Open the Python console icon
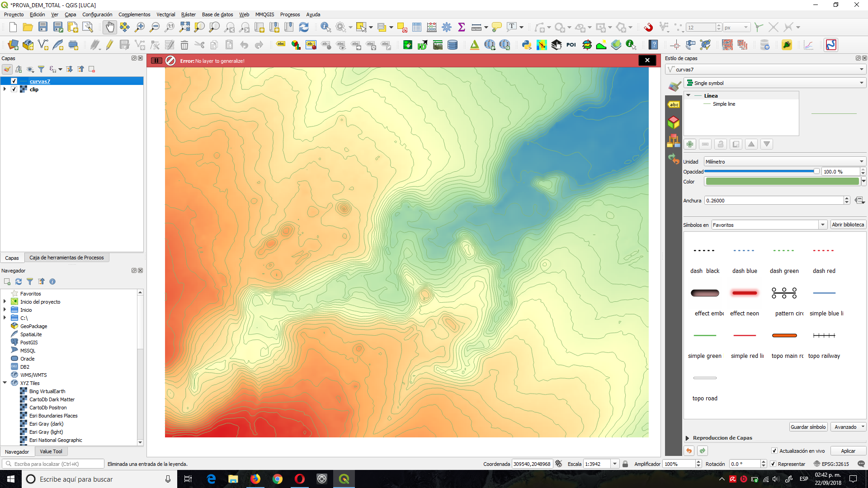 (526, 45)
